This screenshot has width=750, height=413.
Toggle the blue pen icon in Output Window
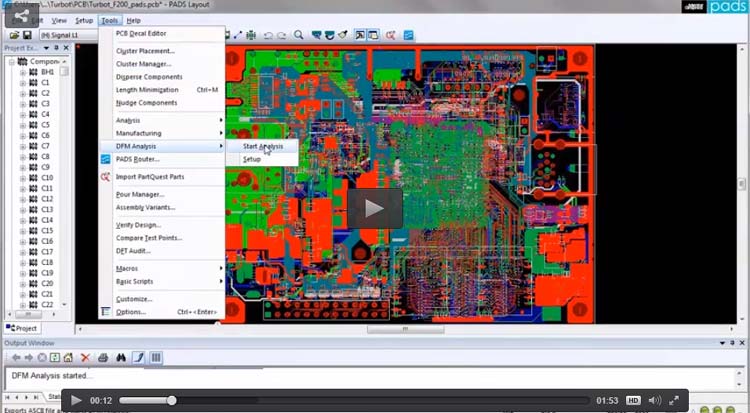click(x=138, y=357)
